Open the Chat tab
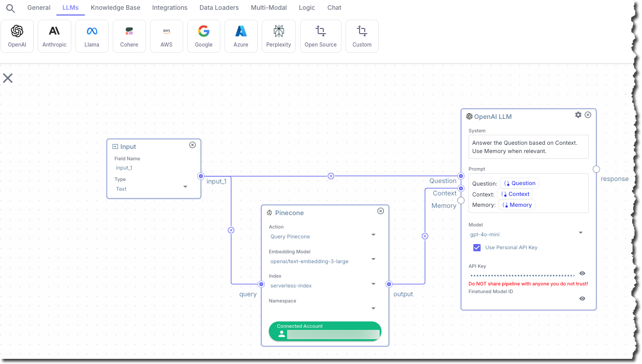This screenshot has width=642, height=364. pyautogui.click(x=334, y=8)
